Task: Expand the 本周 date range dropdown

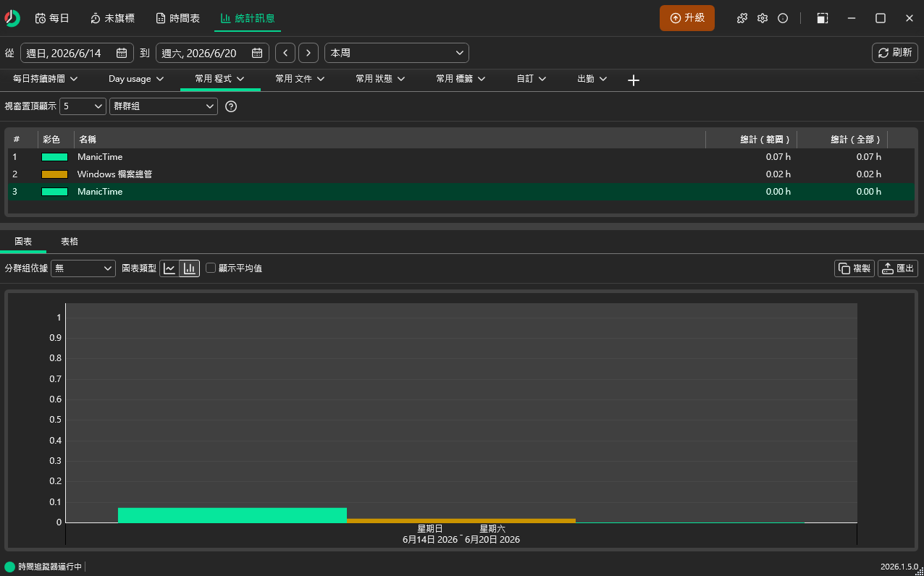Action: pyautogui.click(x=397, y=53)
